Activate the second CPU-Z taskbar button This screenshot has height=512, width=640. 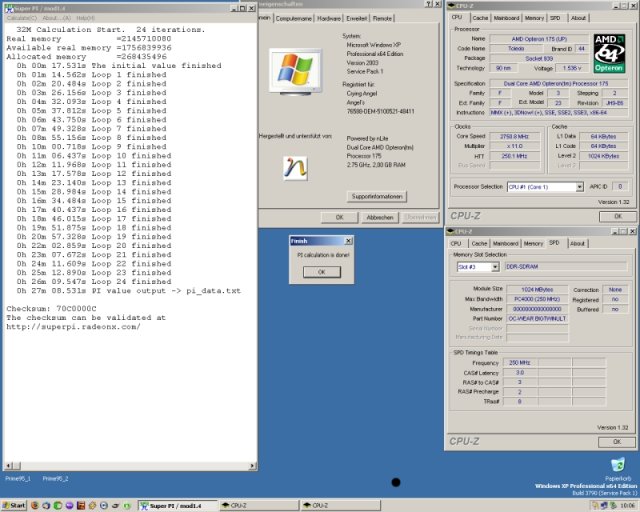click(341, 505)
